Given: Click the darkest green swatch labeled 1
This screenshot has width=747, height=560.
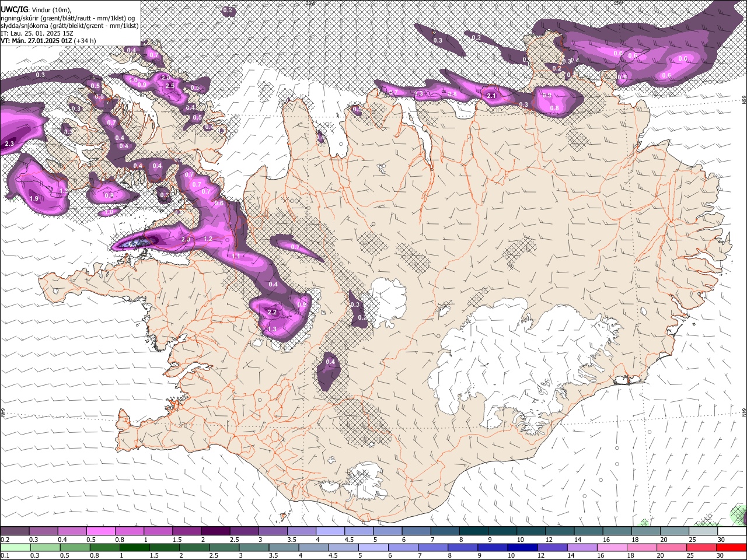Looking at the screenshot, I should pyautogui.click(x=134, y=547).
